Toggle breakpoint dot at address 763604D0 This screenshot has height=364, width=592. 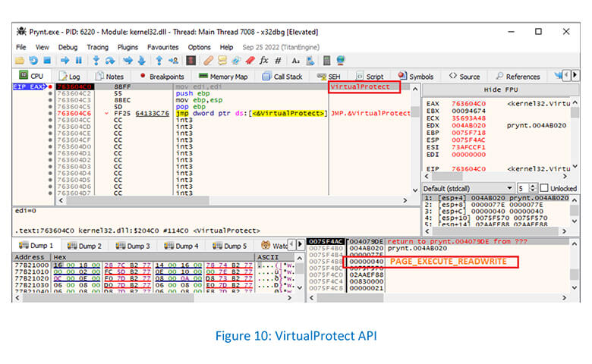click(50, 146)
